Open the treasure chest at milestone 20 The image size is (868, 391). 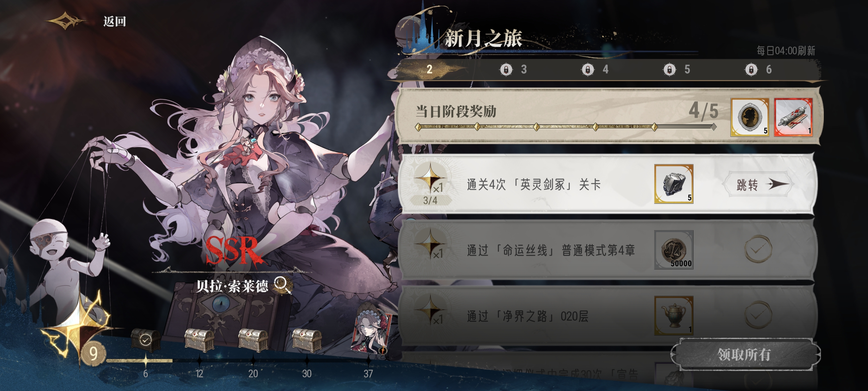253,340
